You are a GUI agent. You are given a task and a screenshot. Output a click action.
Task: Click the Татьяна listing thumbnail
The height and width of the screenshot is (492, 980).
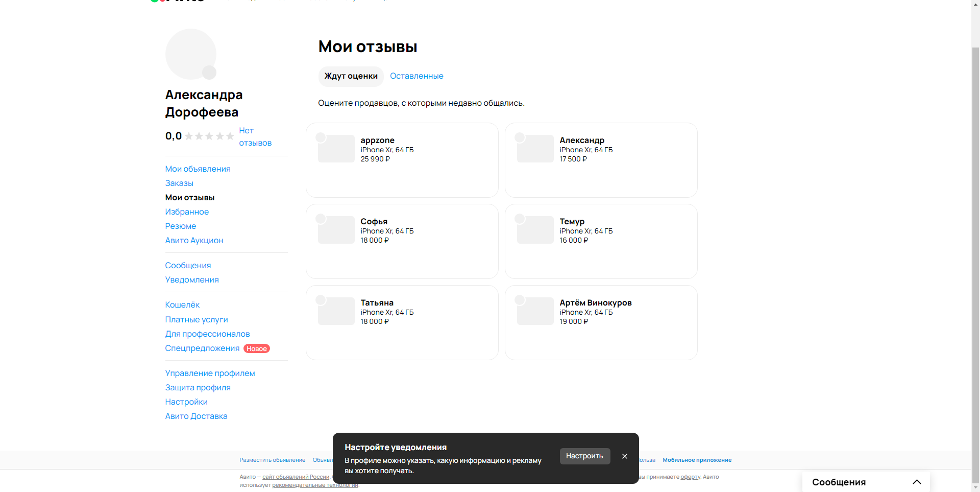click(336, 311)
